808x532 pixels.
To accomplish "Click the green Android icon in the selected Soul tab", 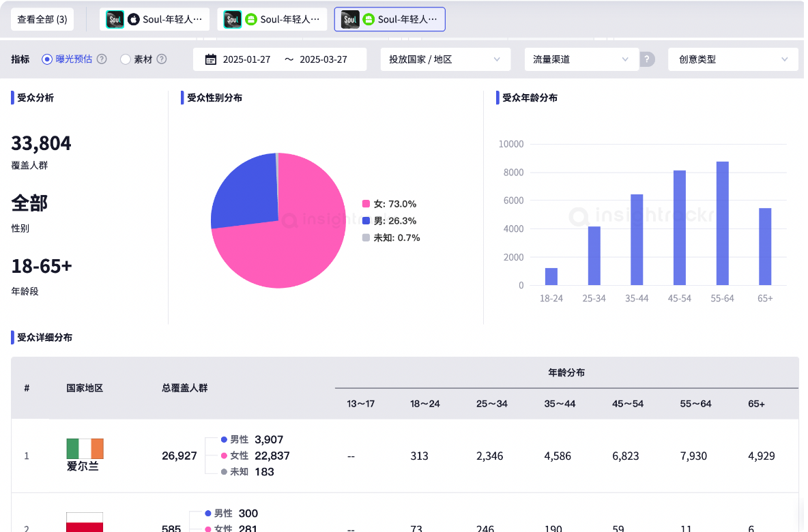I will (369, 20).
